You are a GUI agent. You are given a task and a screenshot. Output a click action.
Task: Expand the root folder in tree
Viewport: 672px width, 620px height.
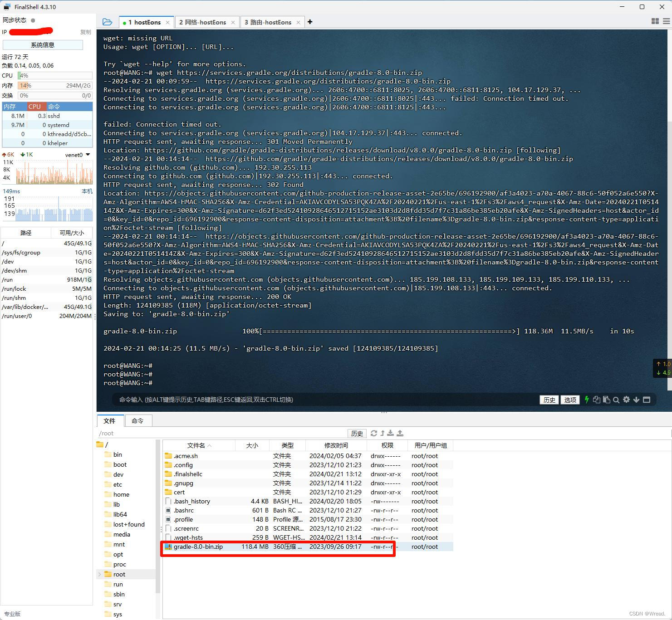pos(100,574)
